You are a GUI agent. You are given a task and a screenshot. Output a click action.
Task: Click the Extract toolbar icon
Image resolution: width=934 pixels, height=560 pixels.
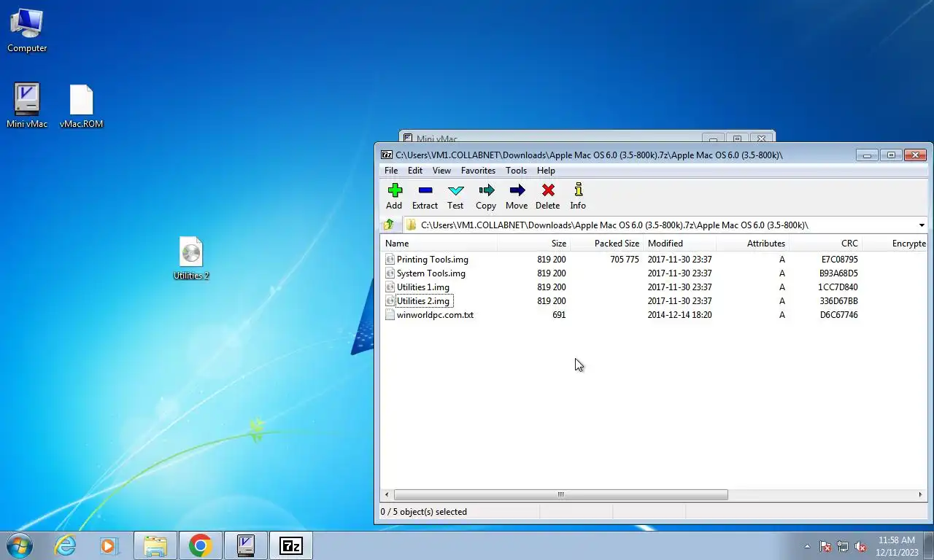[x=425, y=190]
